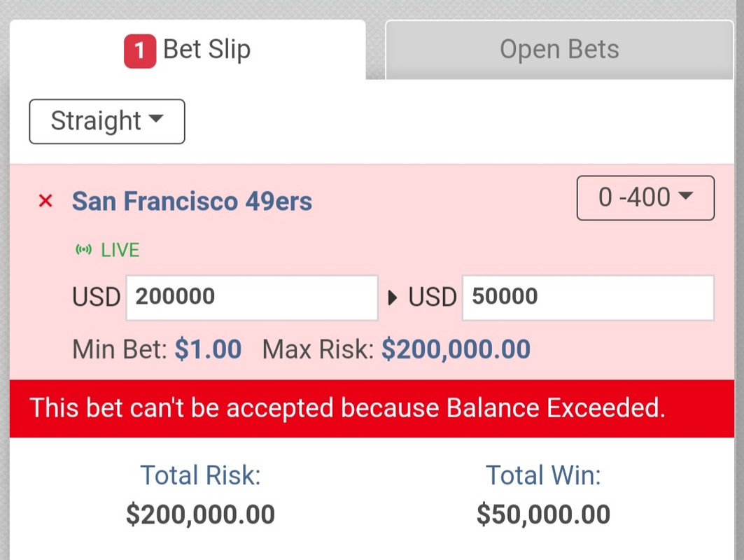
Task: Click the arrow between risk and win fields
Action: [x=392, y=297]
